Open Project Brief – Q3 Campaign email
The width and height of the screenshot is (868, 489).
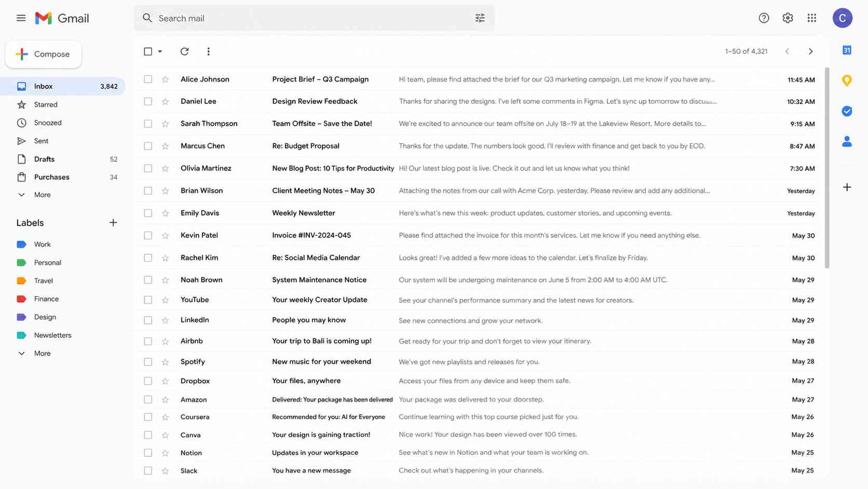click(x=320, y=80)
